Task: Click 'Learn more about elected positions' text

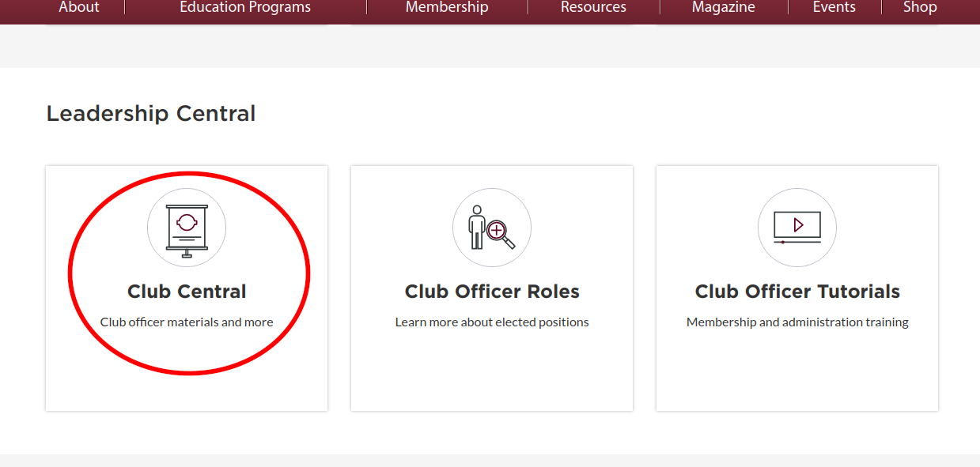Action: pos(492,322)
